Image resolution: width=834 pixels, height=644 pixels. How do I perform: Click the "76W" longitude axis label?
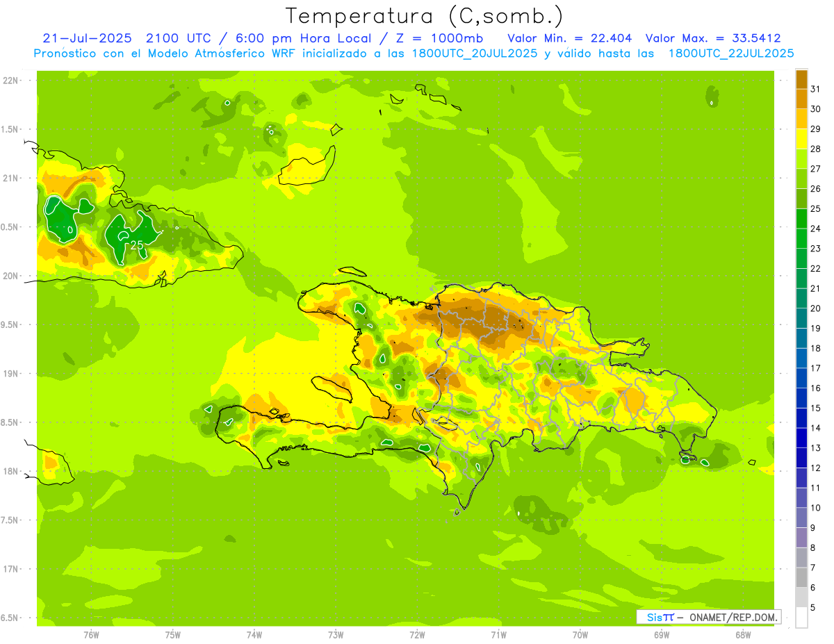(x=91, y=635)
